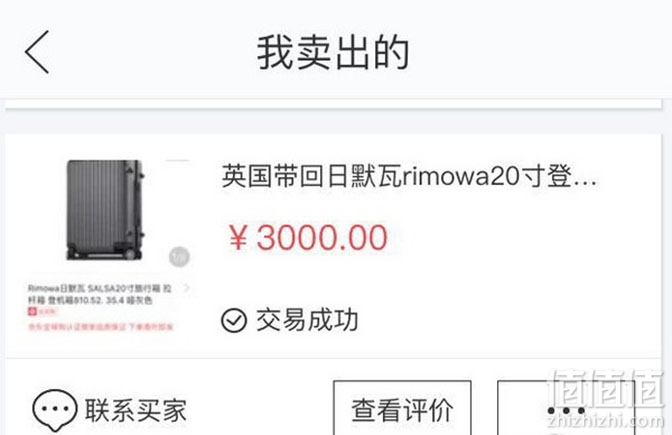The image size is (672, 435).
Task: Click the ¥ yuan symbol in the price
Action: click(x=238, y=237)
